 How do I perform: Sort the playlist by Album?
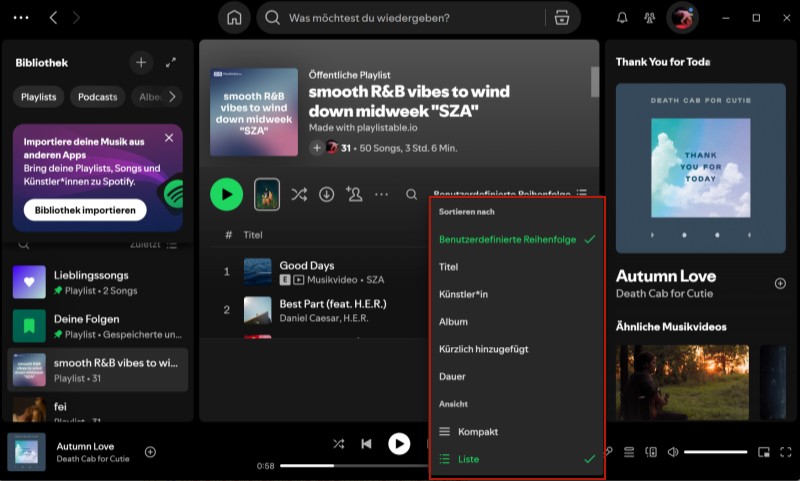(517, 322)
